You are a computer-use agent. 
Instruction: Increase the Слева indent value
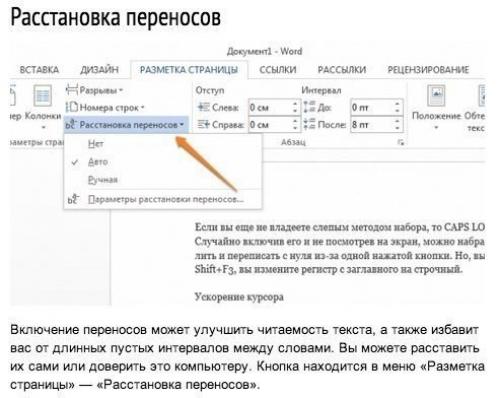pos(295,104)
